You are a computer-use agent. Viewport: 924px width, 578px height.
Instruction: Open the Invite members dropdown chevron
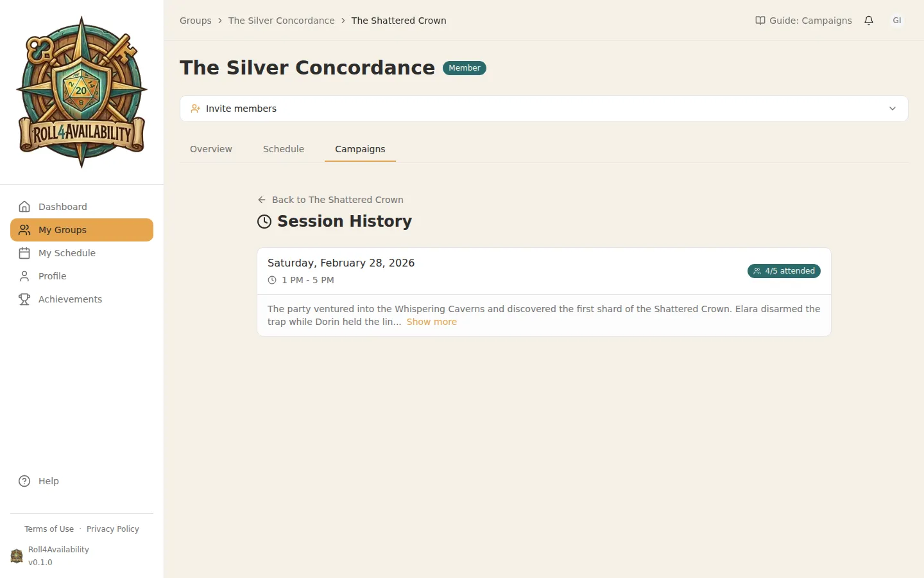click(x=892, y=109)
